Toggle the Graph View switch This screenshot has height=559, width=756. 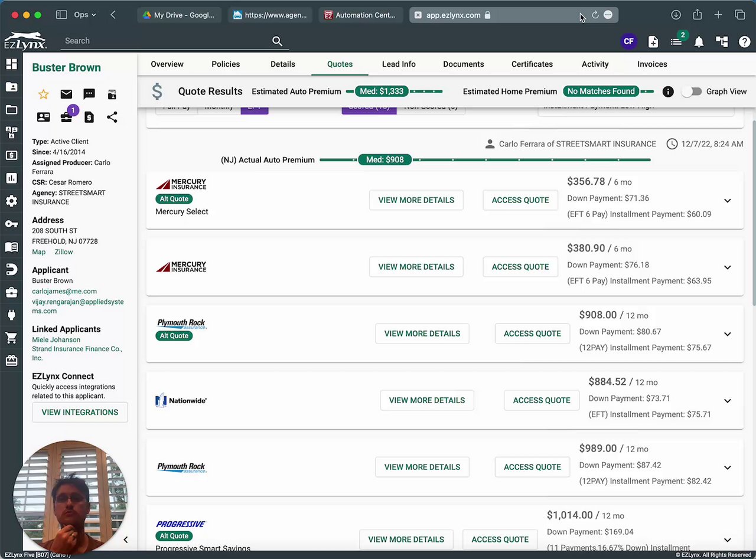tap(691, 91)
